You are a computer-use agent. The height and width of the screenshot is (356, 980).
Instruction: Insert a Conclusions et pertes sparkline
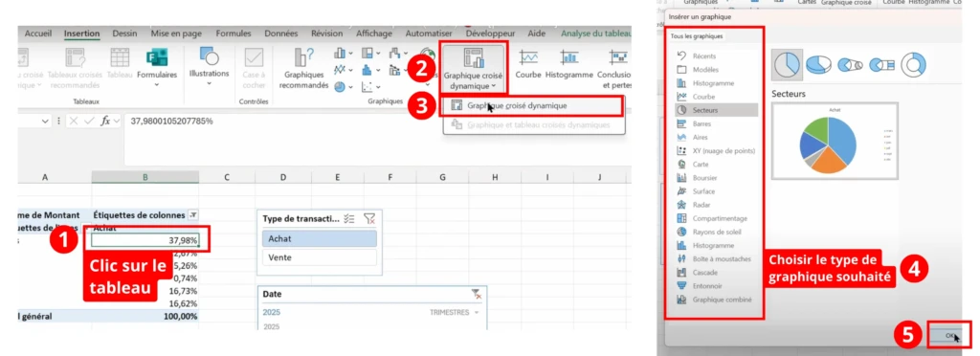point(613,67)
